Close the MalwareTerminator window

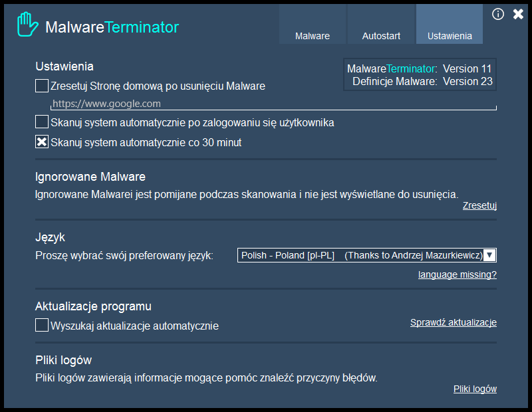pos(518,14)
